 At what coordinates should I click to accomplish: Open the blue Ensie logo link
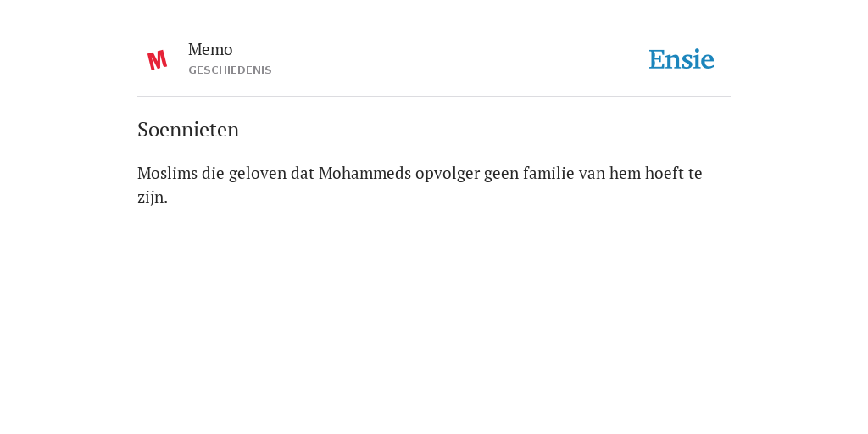click(x=682, y=59)
